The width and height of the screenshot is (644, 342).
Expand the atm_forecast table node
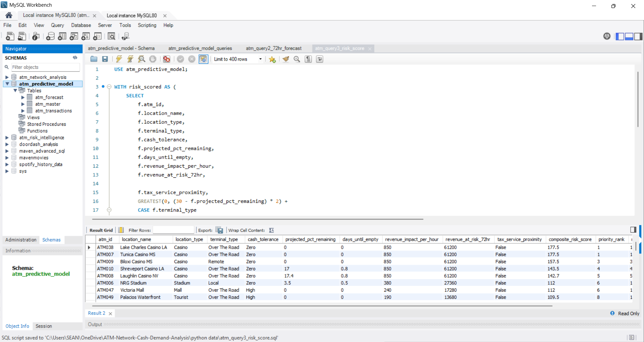click(x=23, y=97)
